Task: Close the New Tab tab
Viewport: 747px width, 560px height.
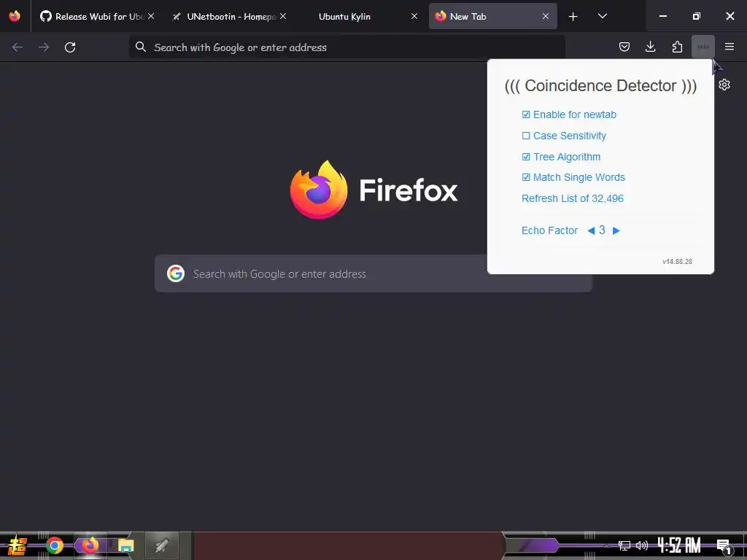Action: (x=546, y=16)
